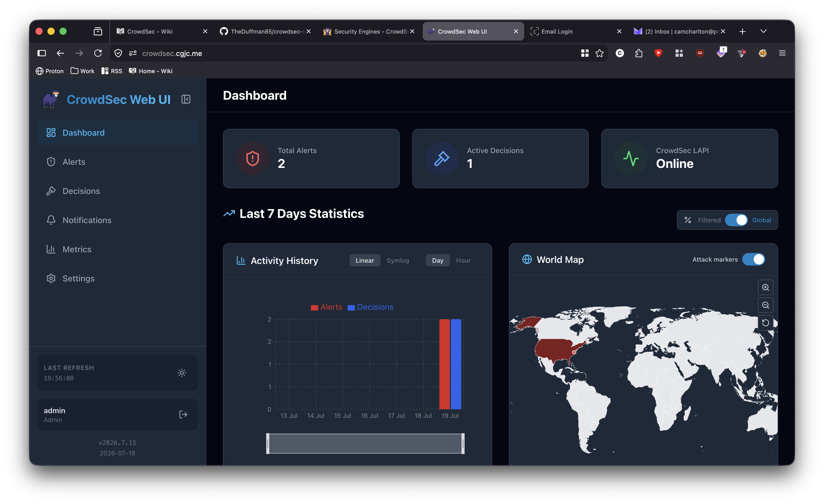Click the CrowdSec LAPI pulse icon
The height and width of the screenshot is (504, 824).
pyautogui.click(x=631, y=159)
